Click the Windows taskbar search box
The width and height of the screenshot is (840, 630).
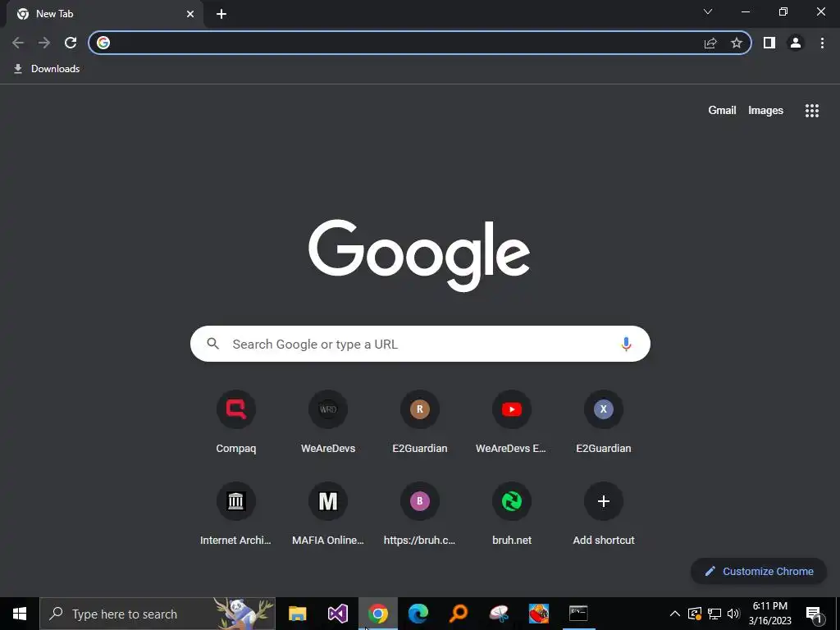157,614
